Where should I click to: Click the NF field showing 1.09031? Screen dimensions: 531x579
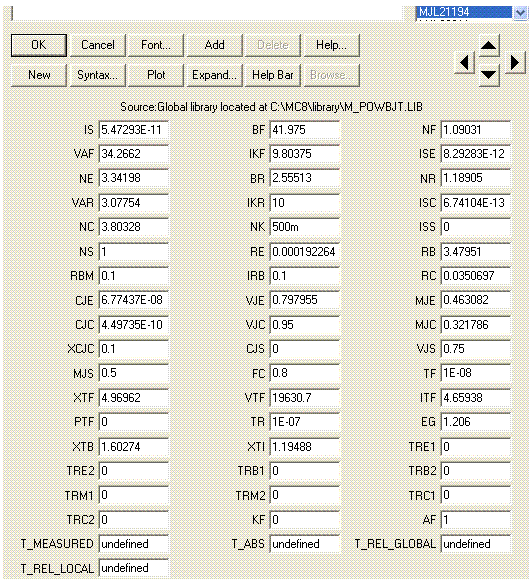(x=476, y=130)
